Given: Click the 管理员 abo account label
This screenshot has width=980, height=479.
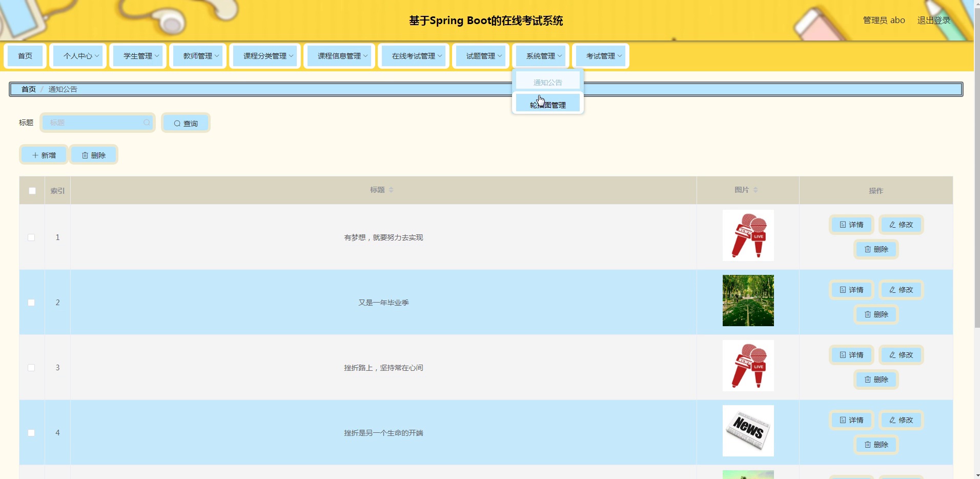Looking at the screenshot, I should pyautogui.click(x=884, y=21).
